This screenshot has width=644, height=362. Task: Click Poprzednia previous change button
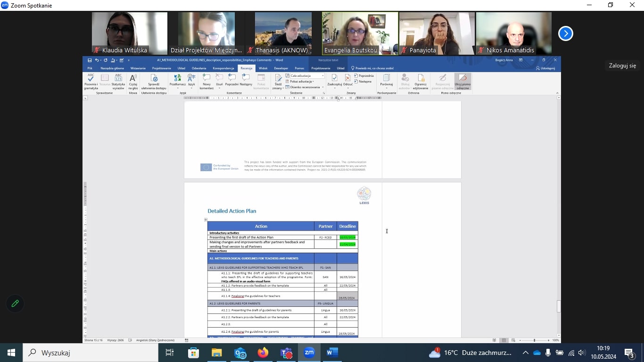[x=364, y=76]
